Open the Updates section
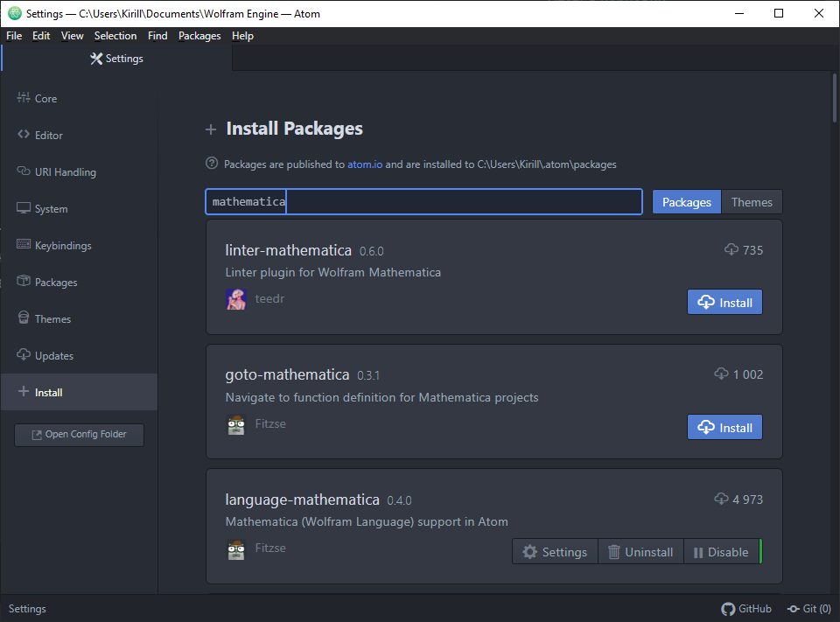The width and height of the screenshot is (840, 622). 80,356
